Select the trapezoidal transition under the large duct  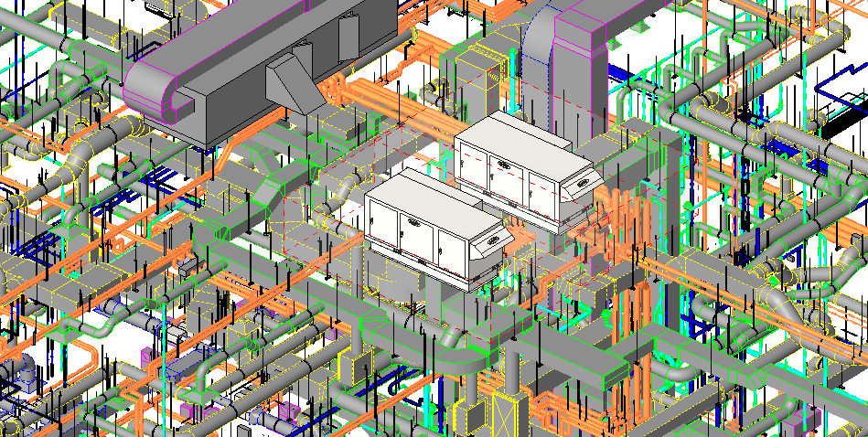pyautogui.click(x=294, y=80)
